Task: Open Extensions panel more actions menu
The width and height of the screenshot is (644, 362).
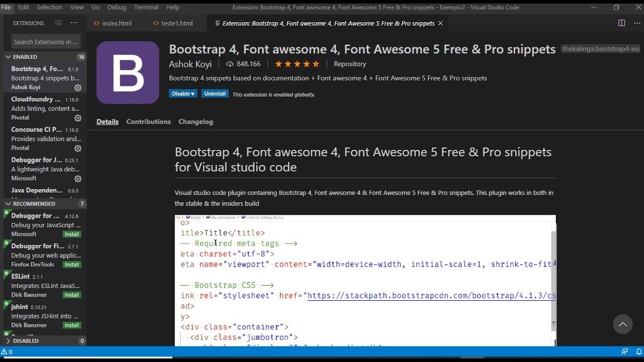Action: [x=74, y=23]
